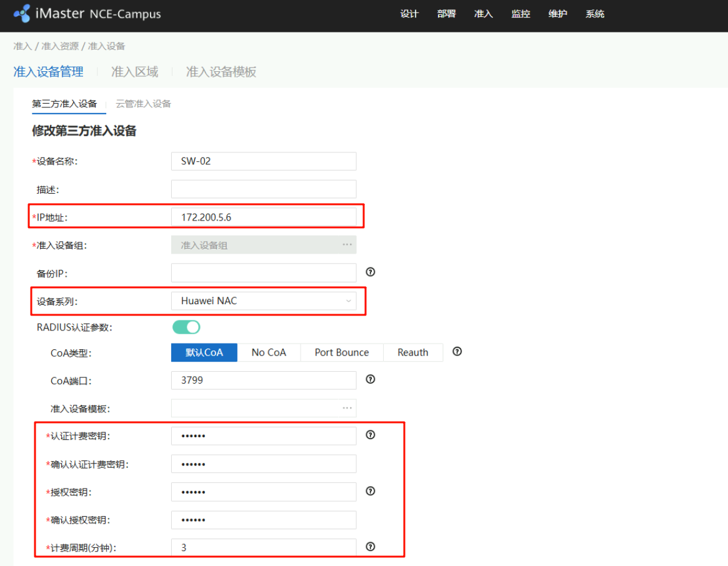728x566 pixels.
Task: Open the 监控 top menu
Action: [521, 14]
